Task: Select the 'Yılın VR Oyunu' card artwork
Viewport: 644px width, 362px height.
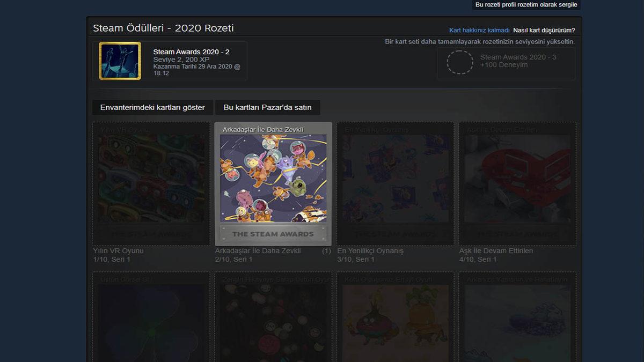Action: pyautogui.click(x=151, y=182)
